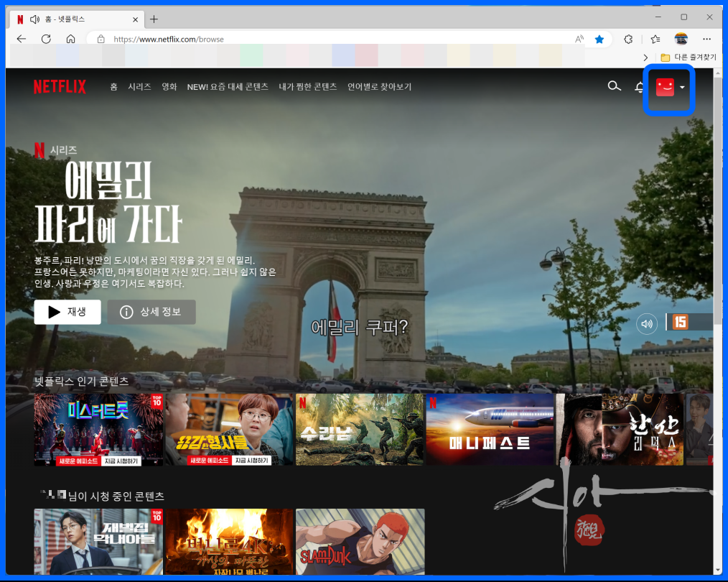This screenshot has height=582, width=728.
Task: Open the 영화 menu item
Action: click(x=169, y=87)
